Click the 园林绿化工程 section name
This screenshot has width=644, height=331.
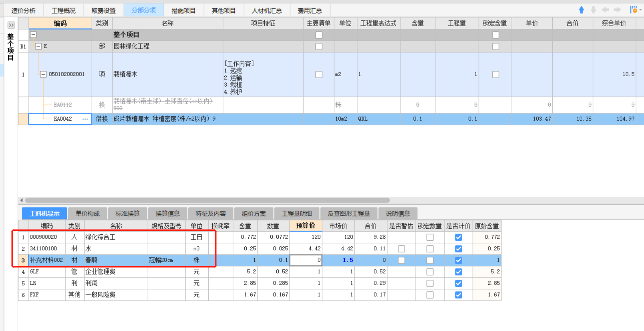click(131, 46)
